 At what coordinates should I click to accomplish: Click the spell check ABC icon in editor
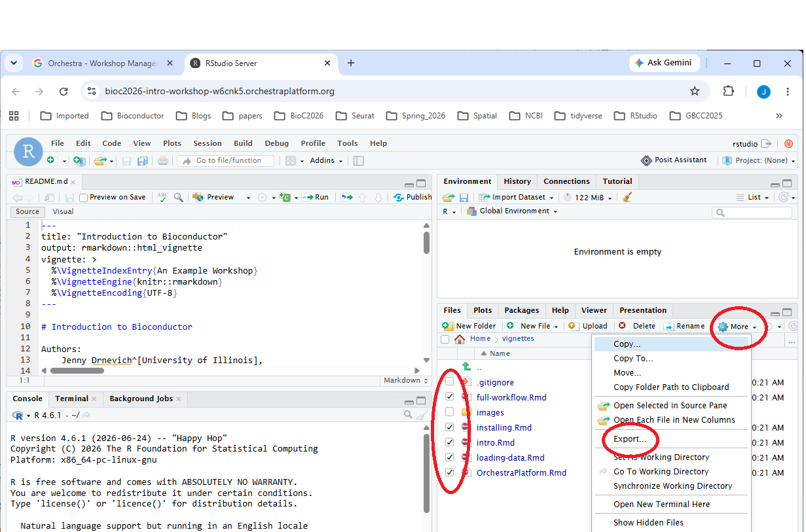163,197
